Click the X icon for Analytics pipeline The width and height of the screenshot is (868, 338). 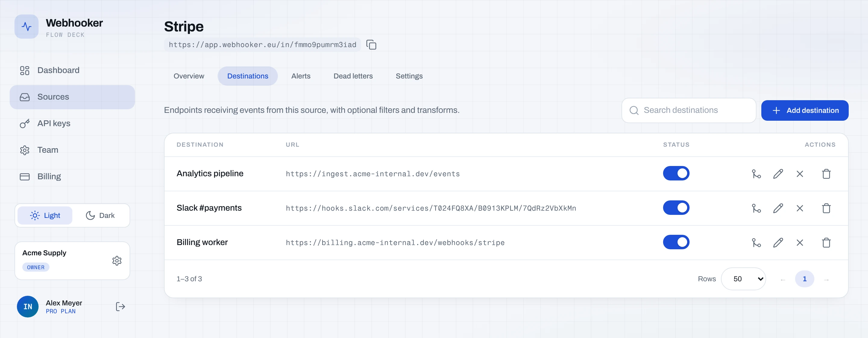point(800,174)
